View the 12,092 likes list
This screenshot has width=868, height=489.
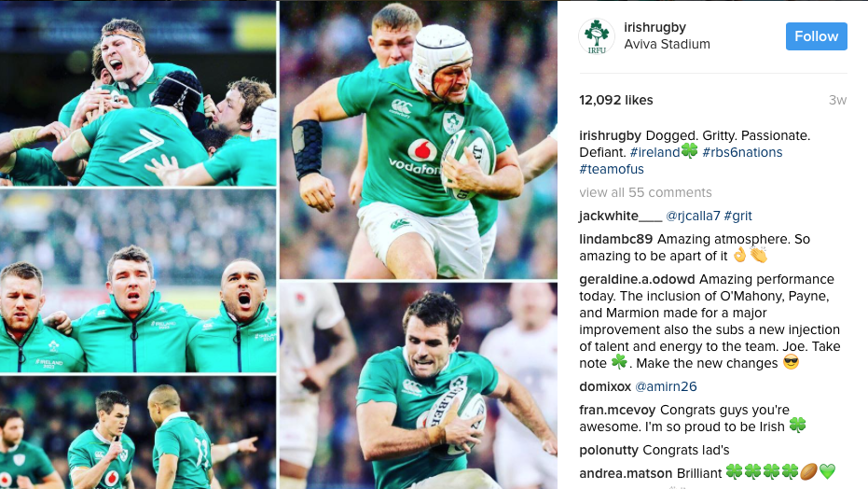coord(616,100)
